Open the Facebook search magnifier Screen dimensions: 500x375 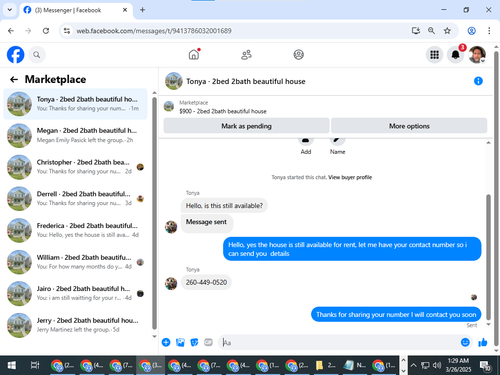tap(37, 55)
